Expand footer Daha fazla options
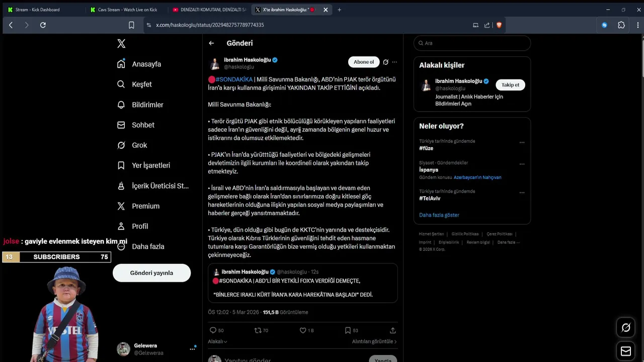The image size is (644, 362). click(x=508, y=242)
